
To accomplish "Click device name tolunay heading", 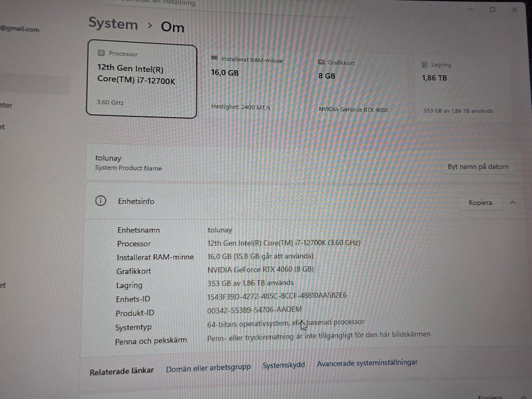I will 108,158.
